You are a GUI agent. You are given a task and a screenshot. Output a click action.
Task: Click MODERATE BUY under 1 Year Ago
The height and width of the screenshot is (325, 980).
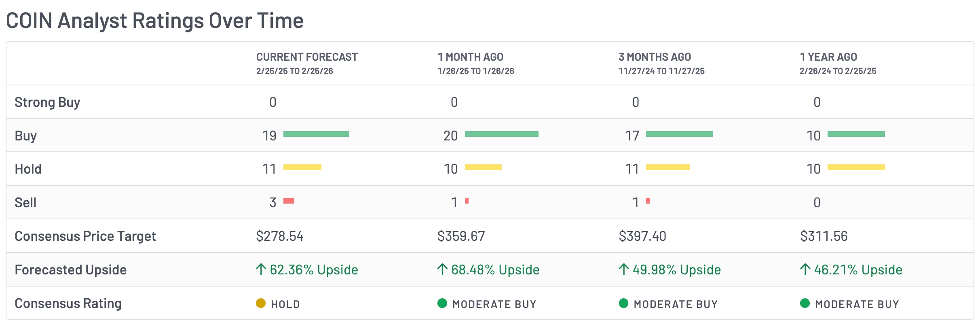point(857,304)
